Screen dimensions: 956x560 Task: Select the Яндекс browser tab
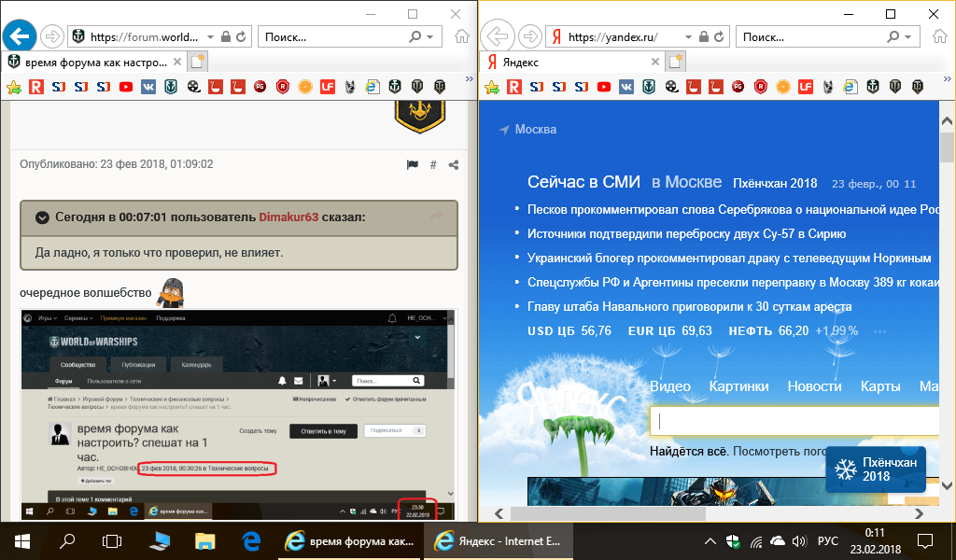point(573,63)
